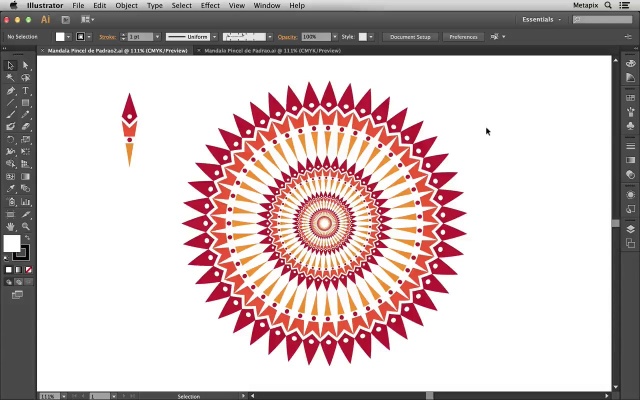Open the Uniform width profile dropdown
This screenshot has height=400, width=640.
214,37
